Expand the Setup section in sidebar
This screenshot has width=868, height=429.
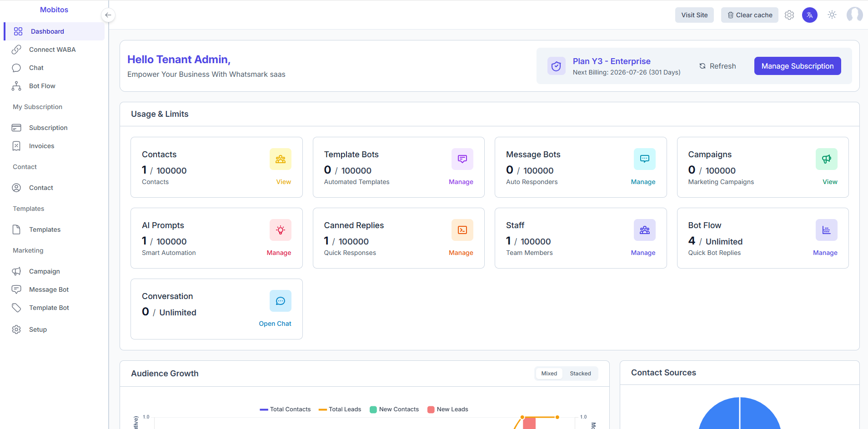point(38,329)
